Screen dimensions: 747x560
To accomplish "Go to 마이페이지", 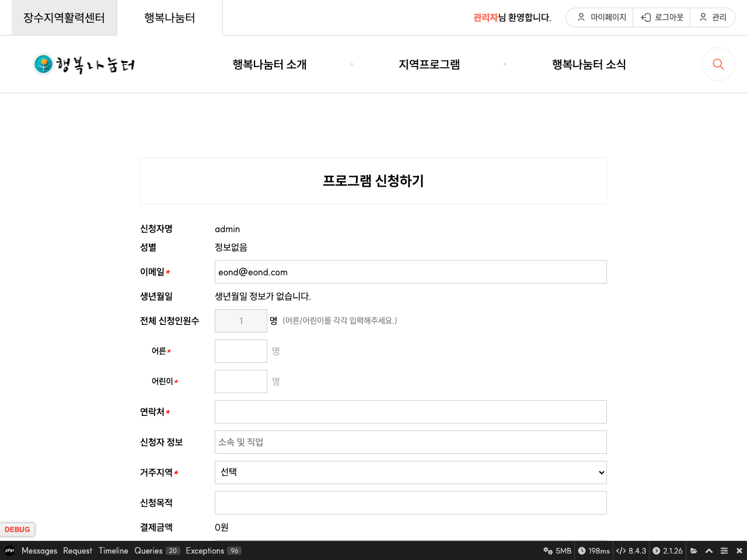I will coord(601,17).
